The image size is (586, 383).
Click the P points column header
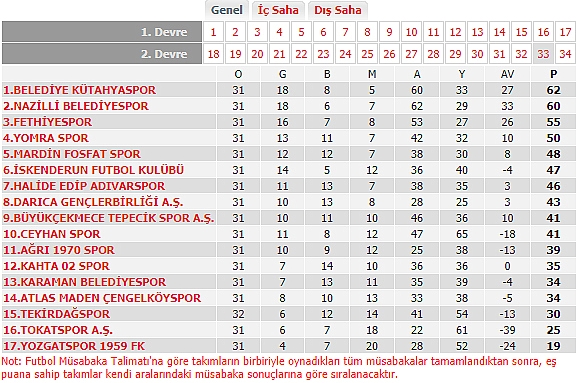553,74
